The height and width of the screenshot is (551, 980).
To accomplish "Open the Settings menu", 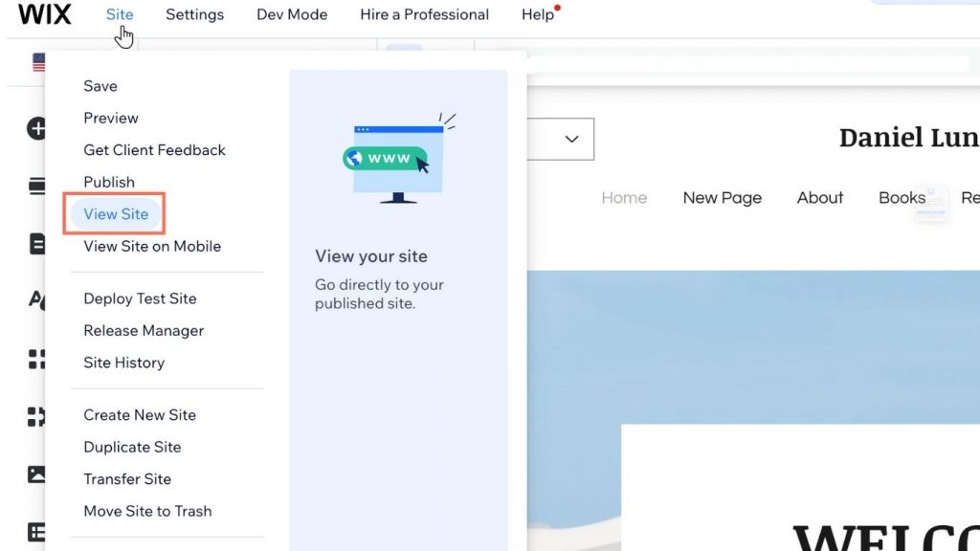I will [x=194, y=14].
